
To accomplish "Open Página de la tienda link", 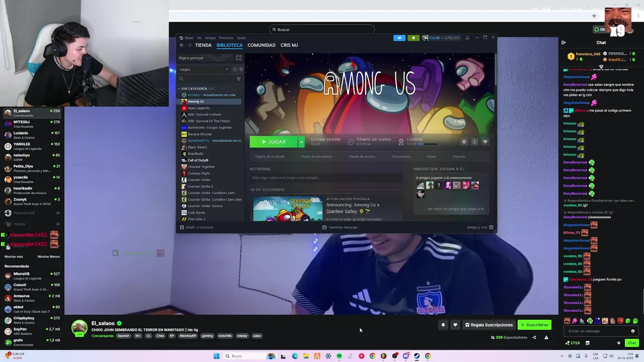I will 270,156.
